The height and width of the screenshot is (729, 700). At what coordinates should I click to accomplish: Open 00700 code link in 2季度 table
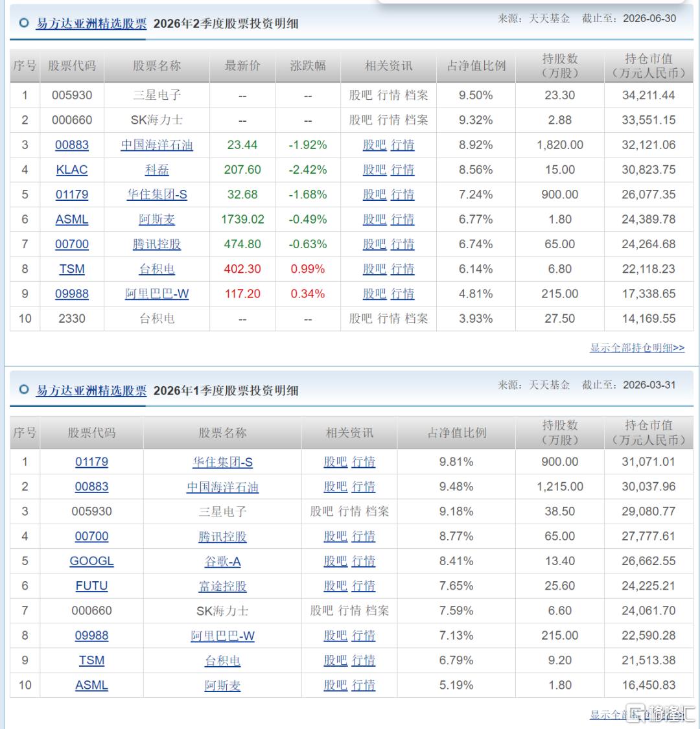point(72,244)
